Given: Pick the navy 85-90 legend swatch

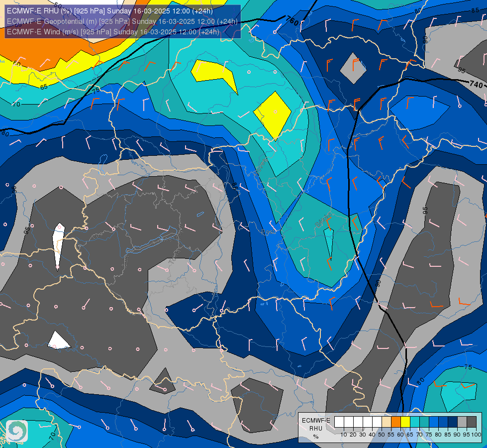Looking at the screenshot, I should click(x=453, y=422).
